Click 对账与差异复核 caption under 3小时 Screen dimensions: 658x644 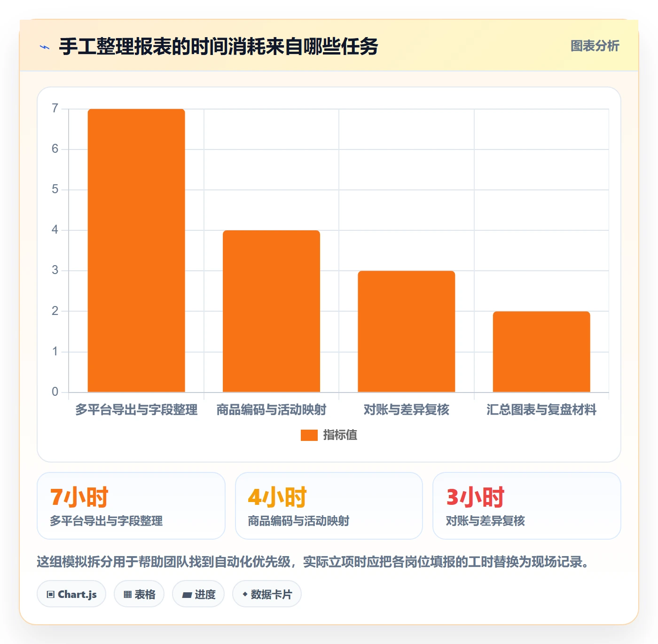[x=485, y=521]
